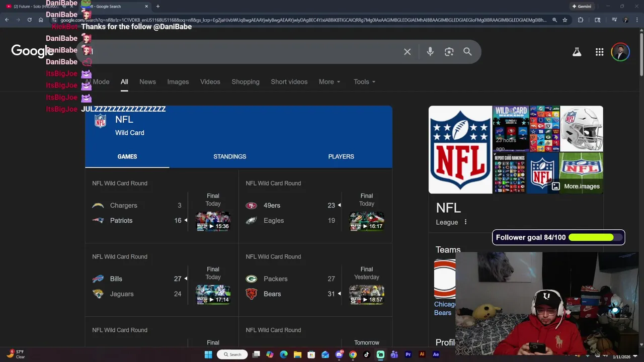This screenshot has height=362, width=644.
Task: Open the large NFL shield logo image
Action: coord(460,149)
